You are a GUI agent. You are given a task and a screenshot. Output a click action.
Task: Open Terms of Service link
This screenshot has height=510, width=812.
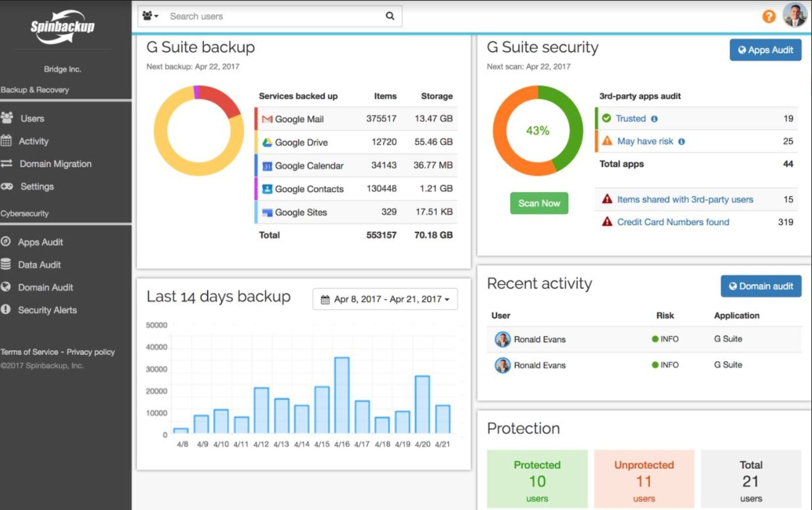[29, 352]
